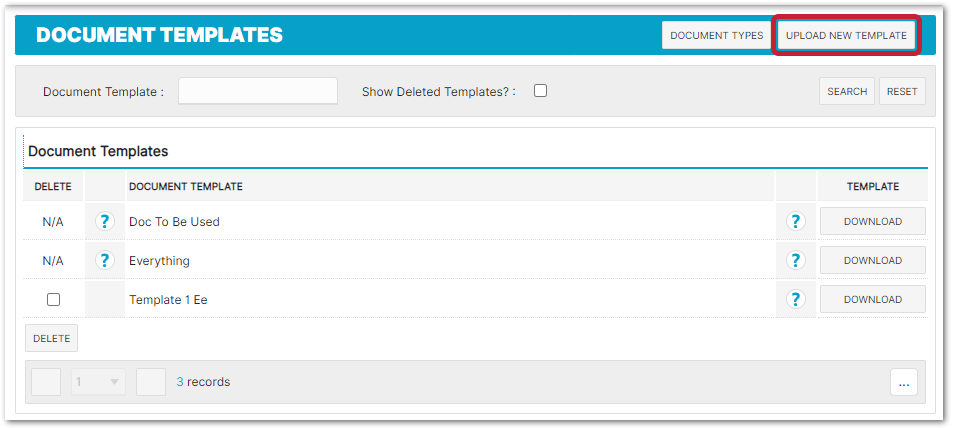Focus the Document Template search field
954x429 pixels.
[x=258, y=91]
